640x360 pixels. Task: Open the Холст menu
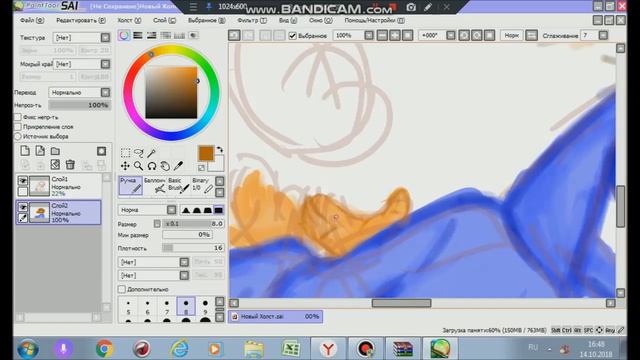(129, 20)
